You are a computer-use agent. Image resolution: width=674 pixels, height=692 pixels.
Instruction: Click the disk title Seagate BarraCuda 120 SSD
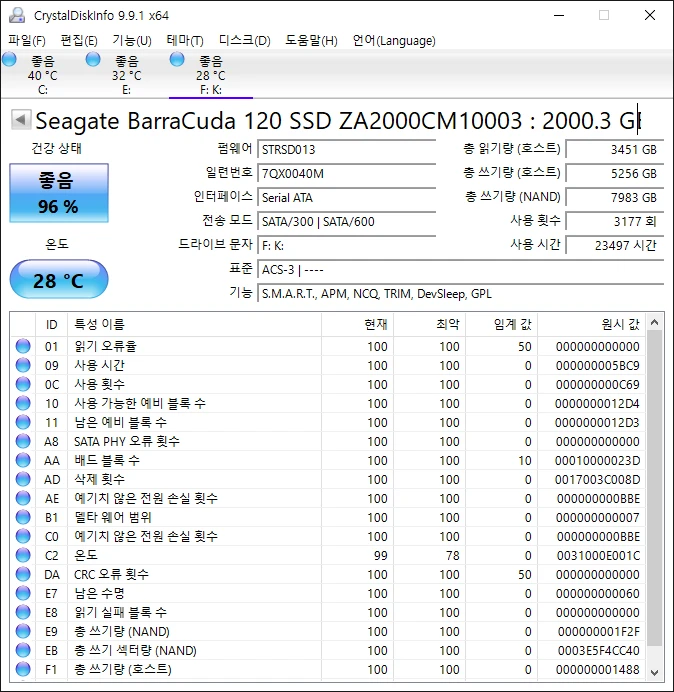pos(338,120)
